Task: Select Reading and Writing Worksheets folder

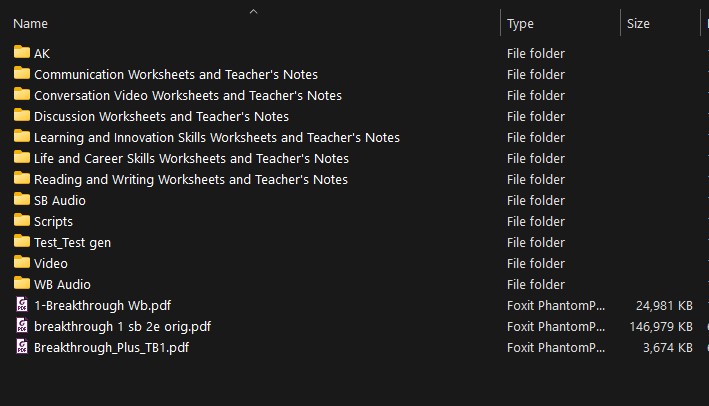Action: (191, 179)
